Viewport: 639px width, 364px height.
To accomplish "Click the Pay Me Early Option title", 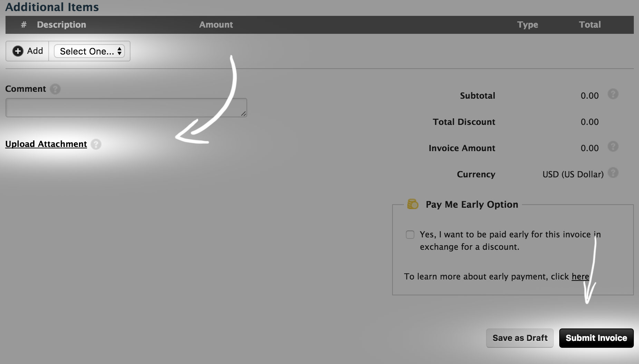I will (472, 205).
